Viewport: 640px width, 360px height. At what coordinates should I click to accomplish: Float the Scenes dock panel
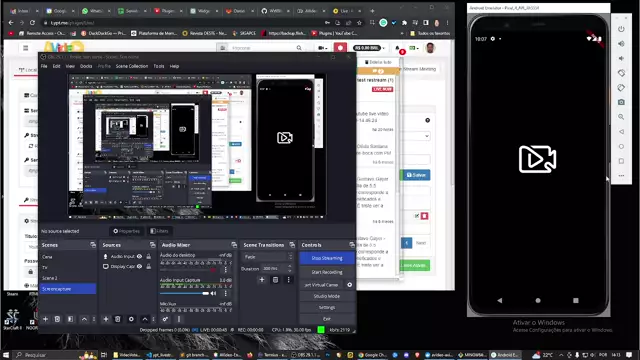pyautogui.click(x=93, y=244)
